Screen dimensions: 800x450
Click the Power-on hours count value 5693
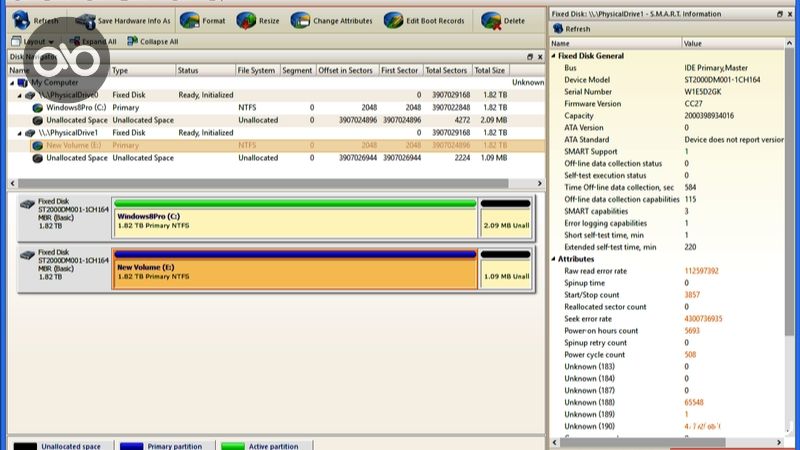(x=692, y=331)
